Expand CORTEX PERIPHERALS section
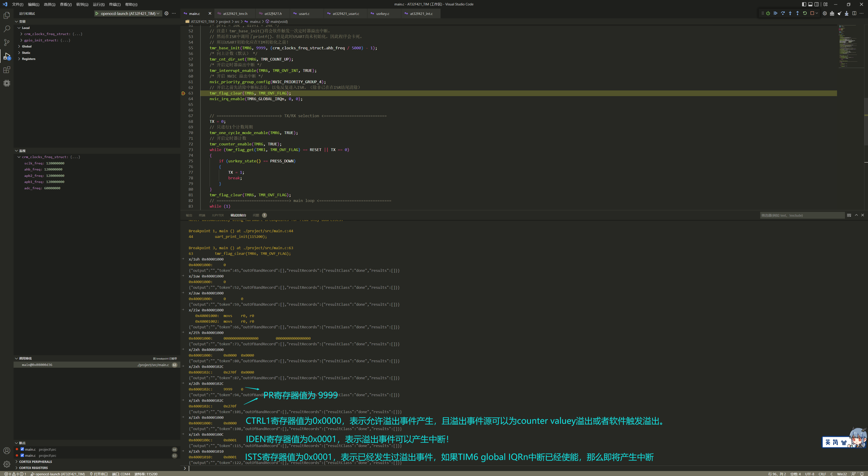This screenshot has width=868, height=476. pos(35,462)
